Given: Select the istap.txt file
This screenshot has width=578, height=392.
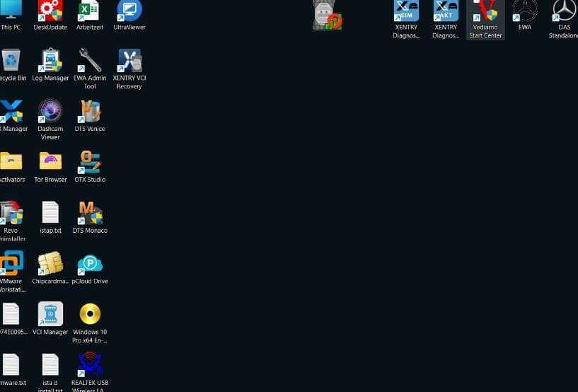Looking at the screenshot, I should pyautogui.click(x=50, y=217).
